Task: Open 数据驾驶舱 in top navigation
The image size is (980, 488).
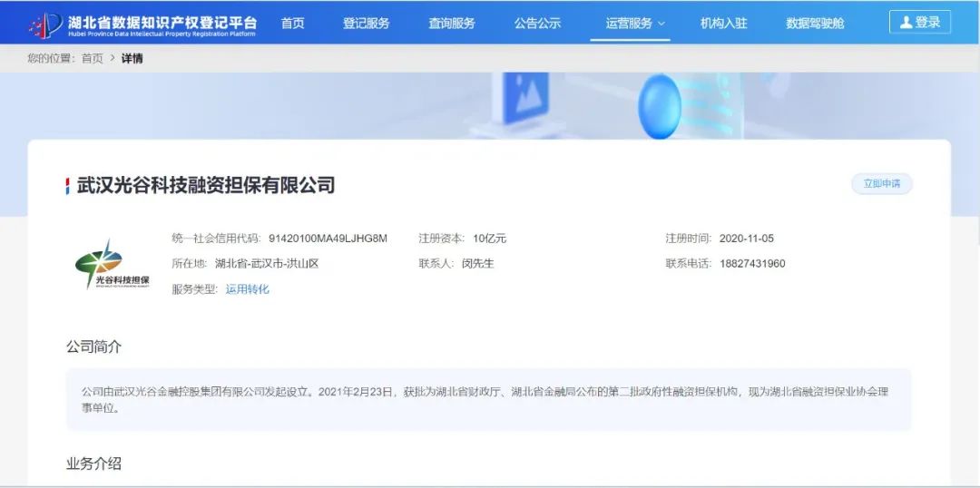Action: 815,23
